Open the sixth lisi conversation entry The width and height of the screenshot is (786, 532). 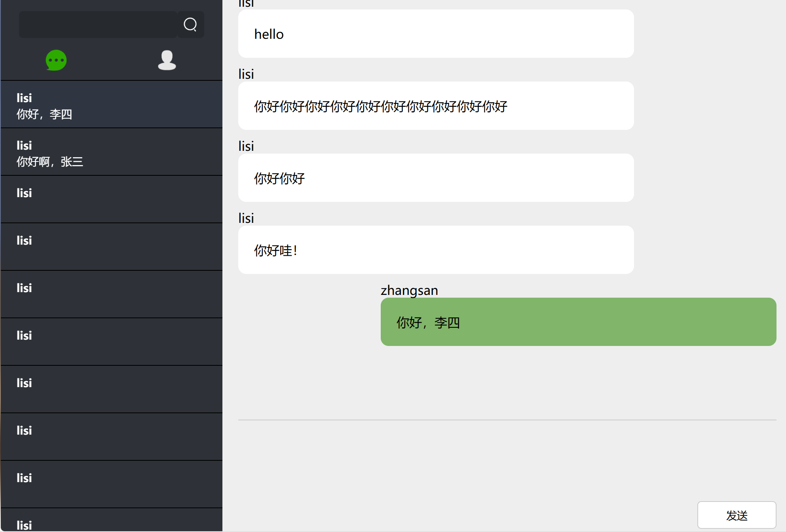click(x=111, y=342)
